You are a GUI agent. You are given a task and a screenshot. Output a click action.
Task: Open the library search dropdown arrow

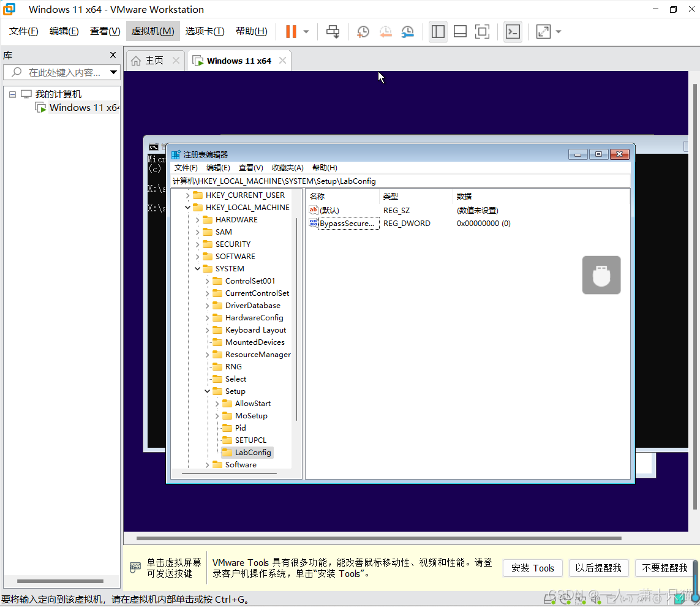tap(113, 72)
